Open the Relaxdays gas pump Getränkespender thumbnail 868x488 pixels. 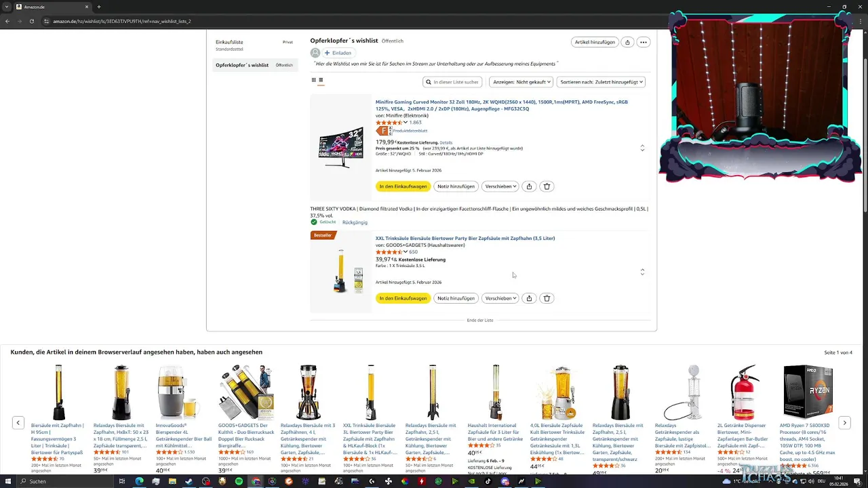pyautogui.click(x=682, y=392)
